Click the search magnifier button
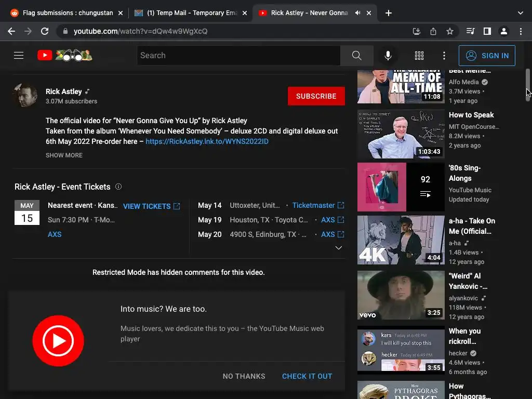 click(356, 55)
